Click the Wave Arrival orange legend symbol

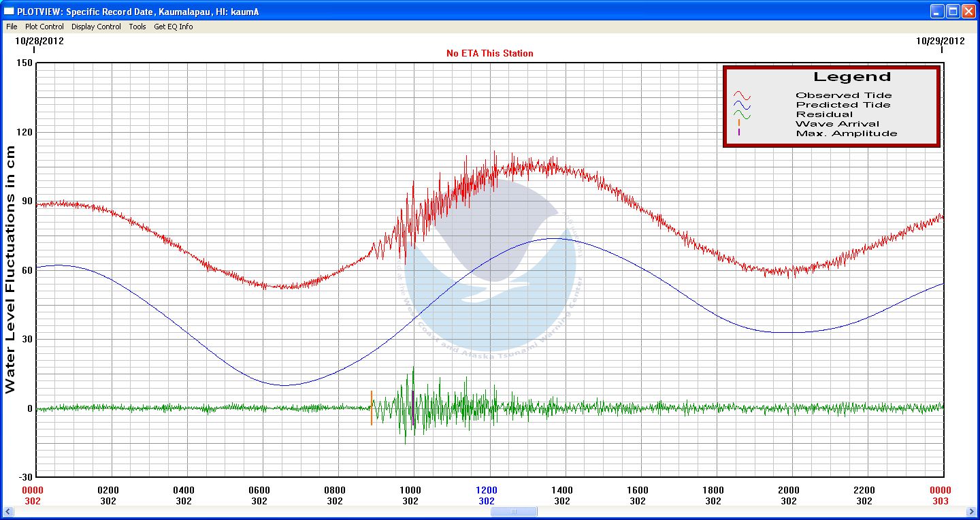(739, 124)
